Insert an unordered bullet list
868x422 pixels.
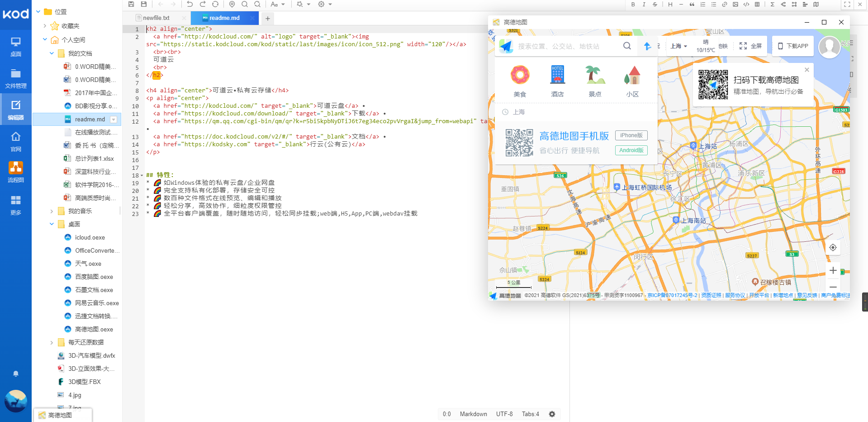[x=714, y=4]
